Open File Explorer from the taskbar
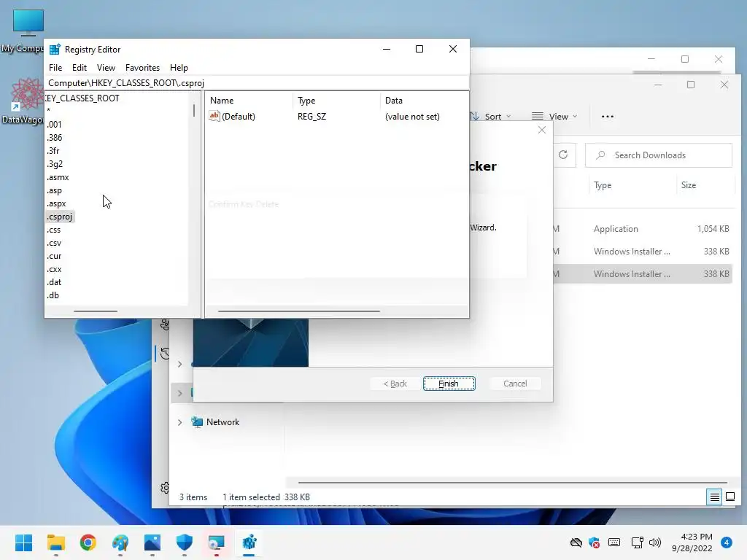 tap(55, 542)
